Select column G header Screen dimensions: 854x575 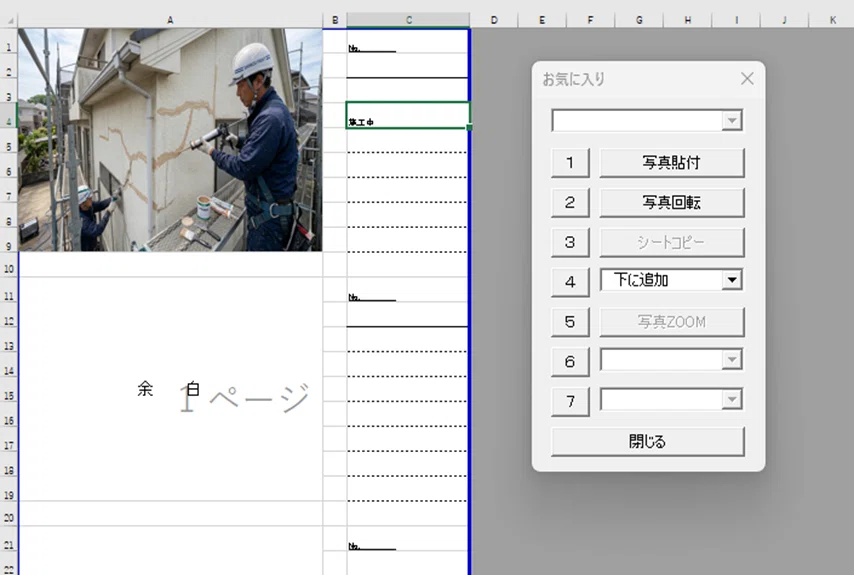(639, 20)
